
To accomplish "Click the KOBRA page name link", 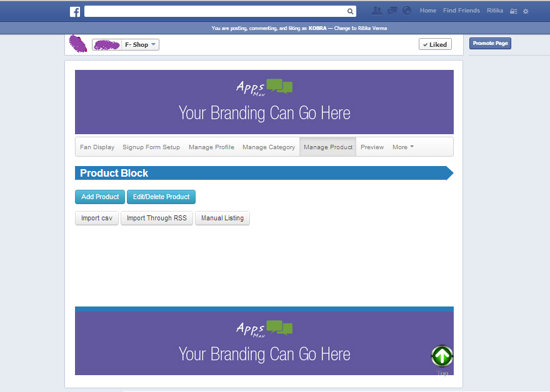I will pos(317,28).
